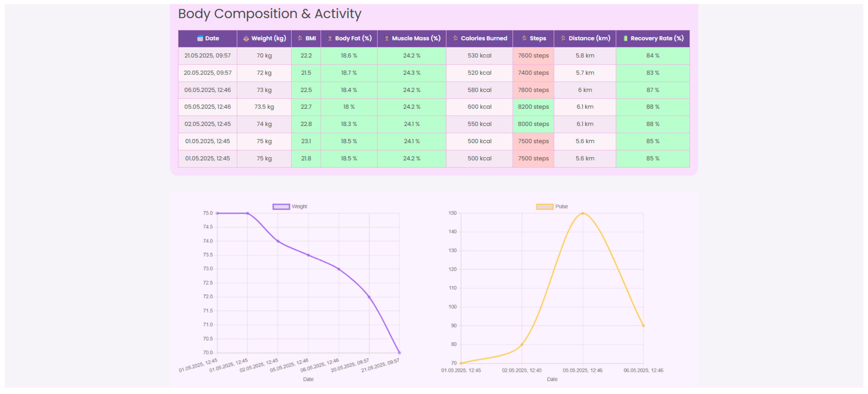Click the icon beside Distance (km) header
This screenshot has height=394, width=868.
563,38
